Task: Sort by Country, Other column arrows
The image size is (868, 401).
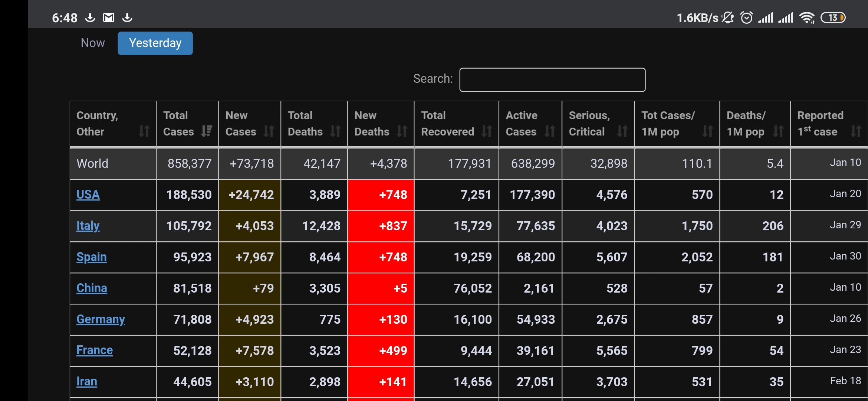Action: [x=144, y=131]
